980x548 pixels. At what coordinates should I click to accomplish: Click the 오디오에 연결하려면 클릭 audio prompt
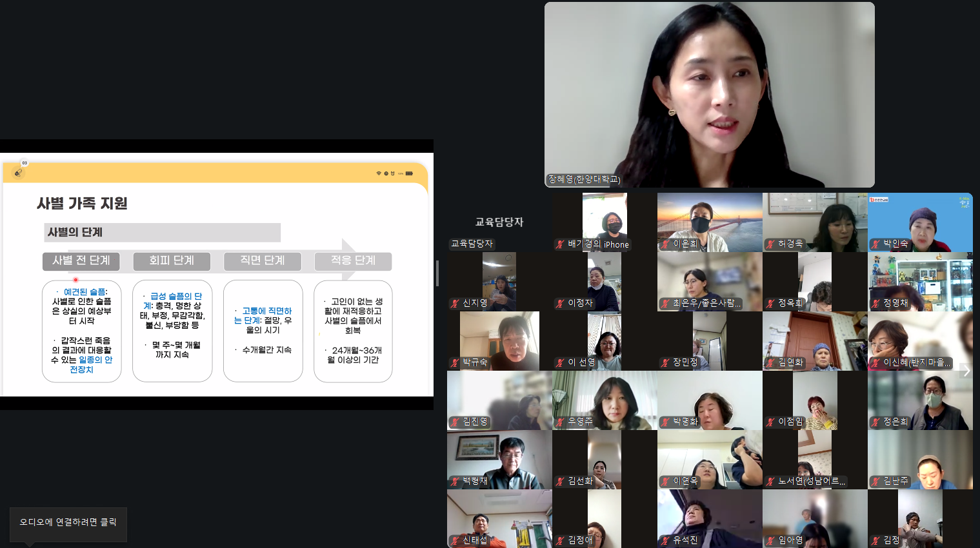coord(68,522)
